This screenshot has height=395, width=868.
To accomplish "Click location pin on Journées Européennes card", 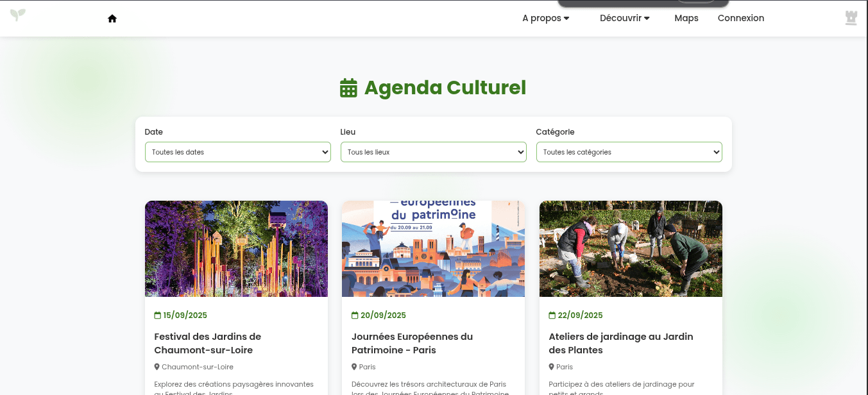I will 354,367.
